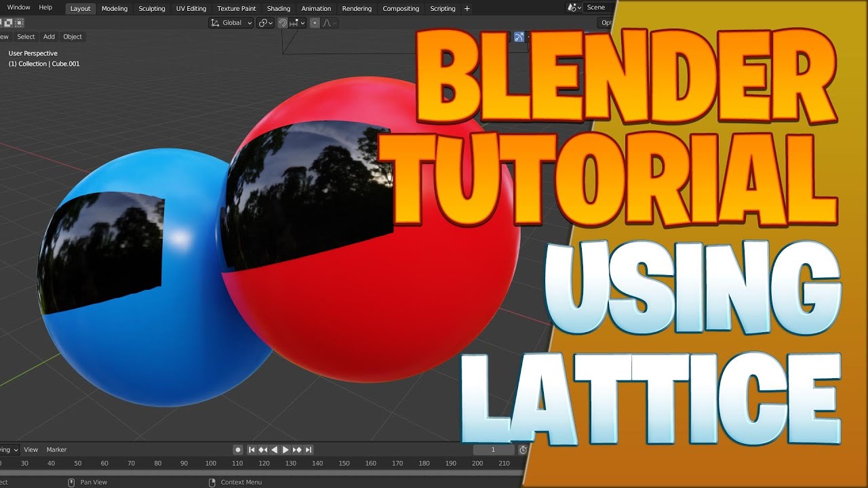Jump to next keyframe
This screenshot has width=868, height=488.
pos(297,449)
